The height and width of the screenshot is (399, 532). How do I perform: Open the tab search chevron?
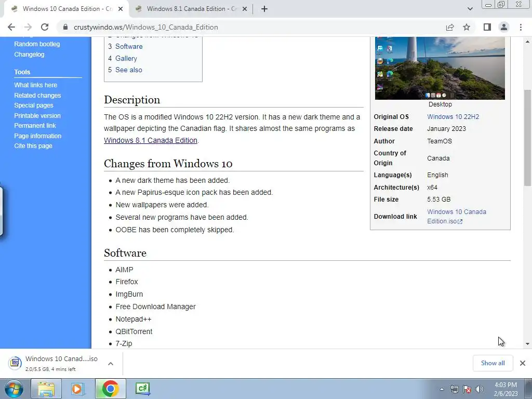(x=470, y=9)
